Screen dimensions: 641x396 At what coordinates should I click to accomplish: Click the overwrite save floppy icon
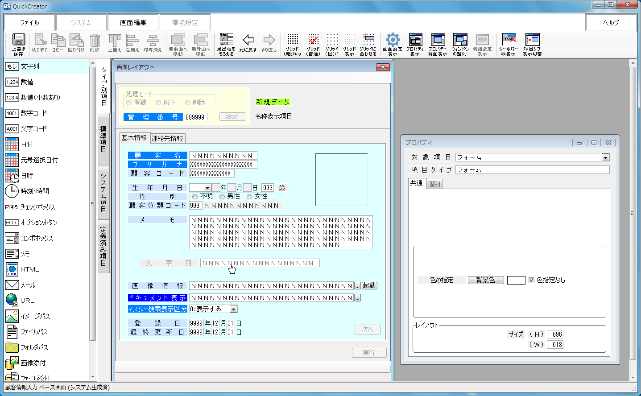click(x=18, y=44)
